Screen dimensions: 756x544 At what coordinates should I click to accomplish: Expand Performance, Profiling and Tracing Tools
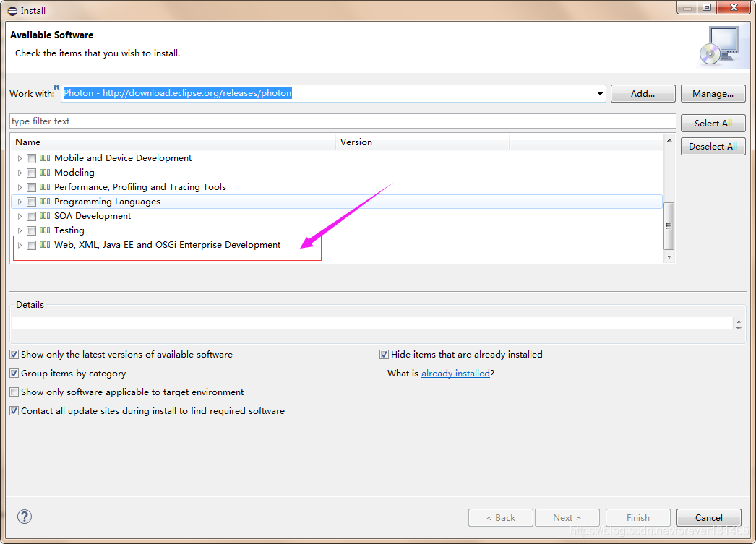pos(20,187)
